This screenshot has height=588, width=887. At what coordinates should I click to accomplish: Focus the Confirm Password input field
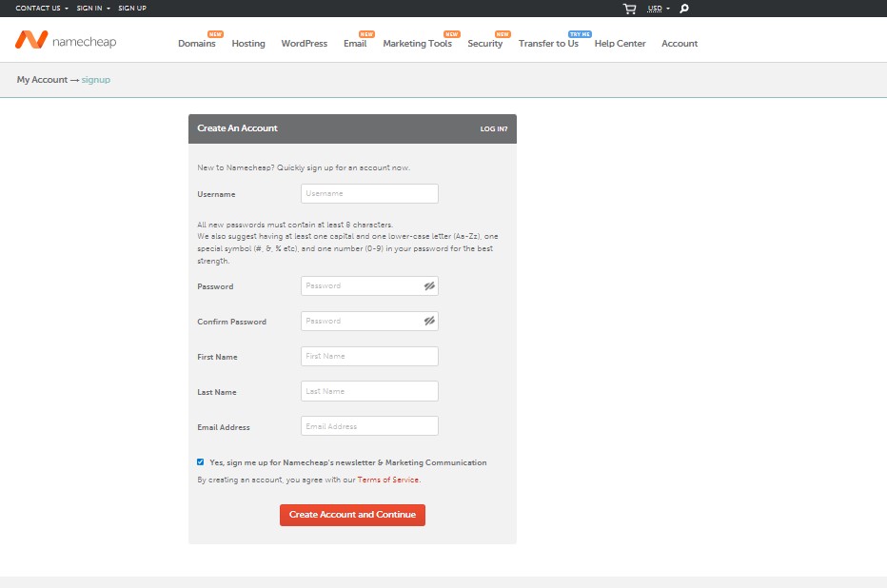pos(369,322)
